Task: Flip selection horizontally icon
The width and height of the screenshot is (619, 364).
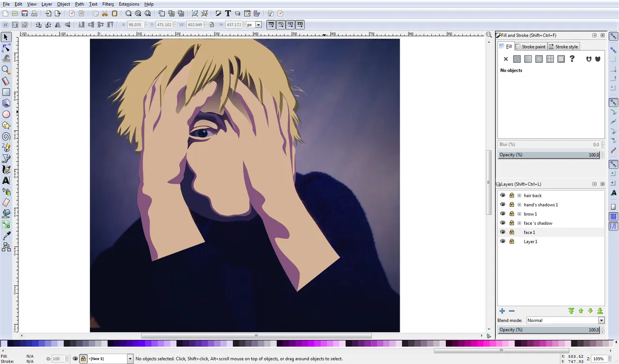Action: click(58, 25)
